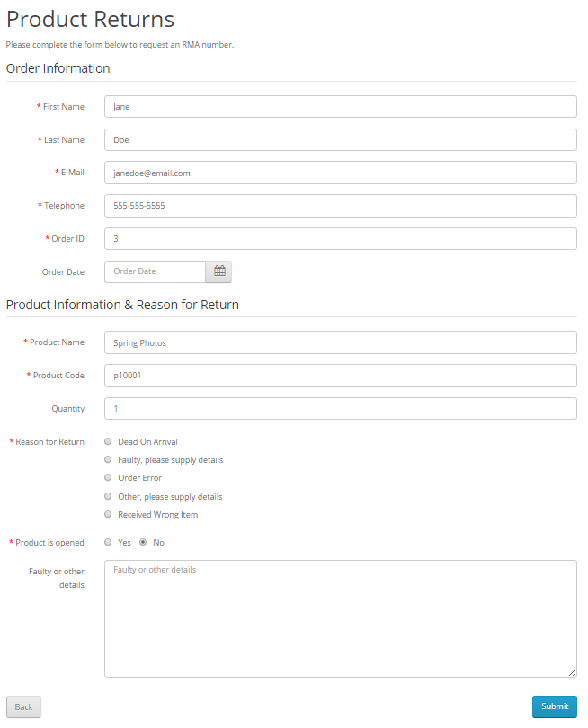Click the Reason for Return label
The width and height of the screenshot is (588, 728).
[x=49, y=442]
